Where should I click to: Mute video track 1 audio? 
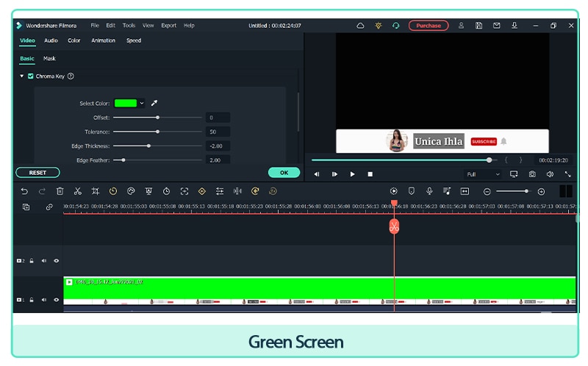pos(44,300)
